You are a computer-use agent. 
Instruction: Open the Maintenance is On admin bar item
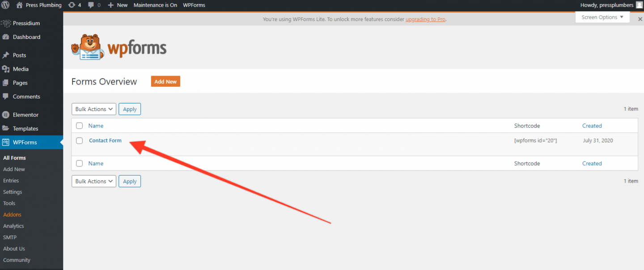(x=155, y=5)
